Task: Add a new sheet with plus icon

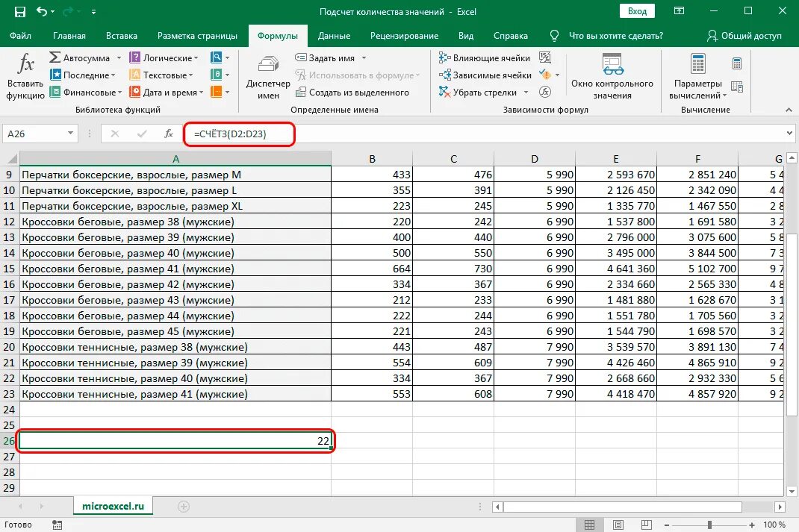Action: [184, 507]
